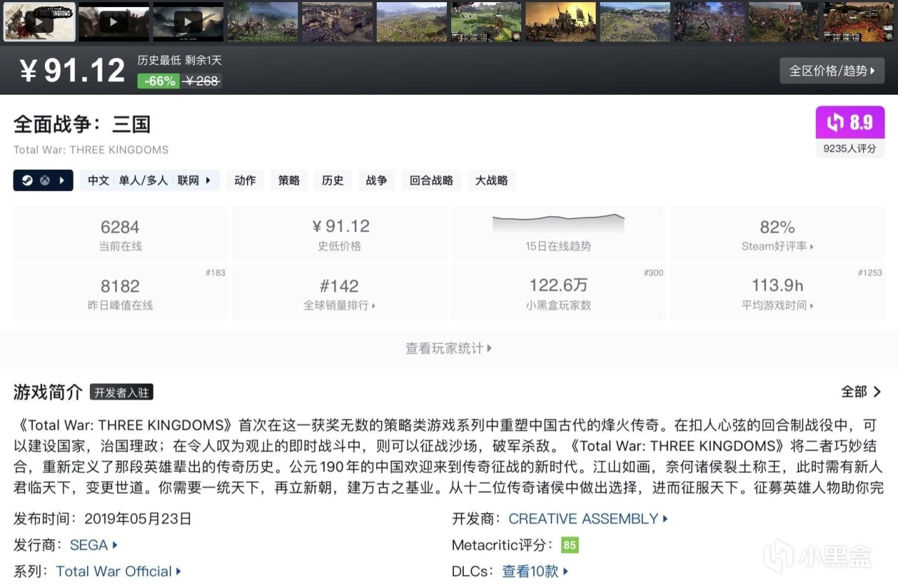Image resolution: width=898 pixels, height=588 pixels.
Task: Click the 122.6万 小黑盒玩家数 value
Action: [x=558, y=286]
